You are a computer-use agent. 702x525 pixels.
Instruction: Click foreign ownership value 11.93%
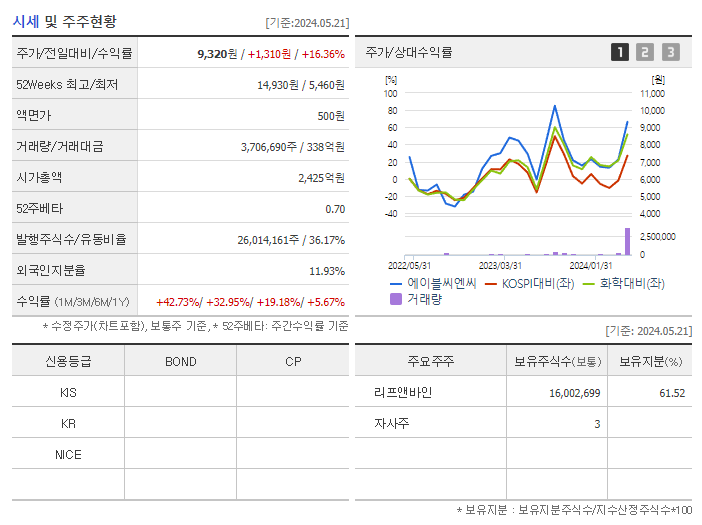pyautogui.click(x=327, y=271)
